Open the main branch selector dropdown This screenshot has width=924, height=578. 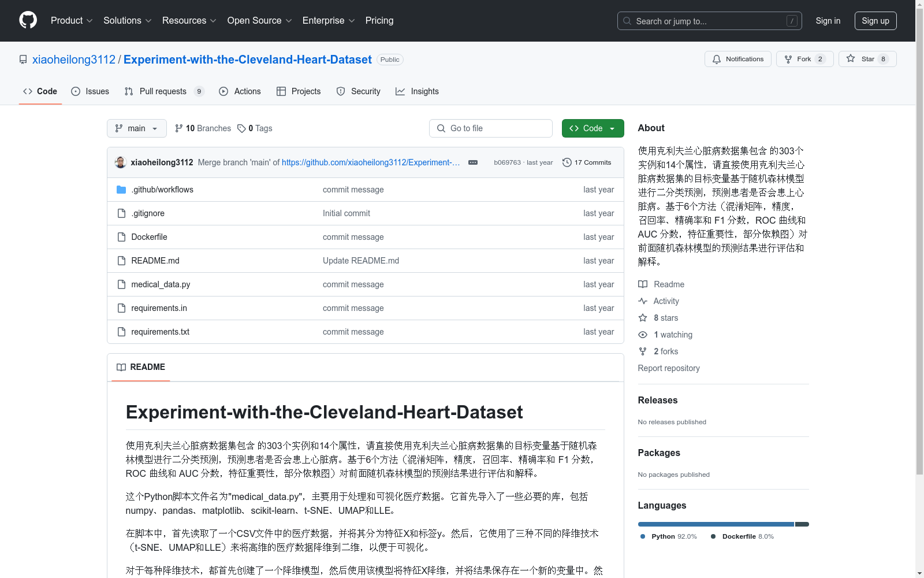point(137,128)
